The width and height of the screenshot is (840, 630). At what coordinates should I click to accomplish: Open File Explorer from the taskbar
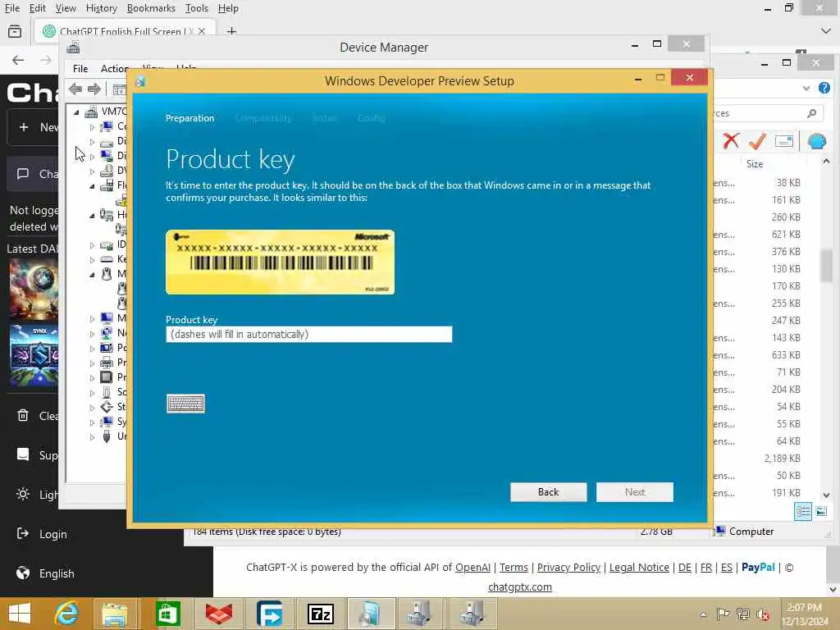[x=115, y=614]
